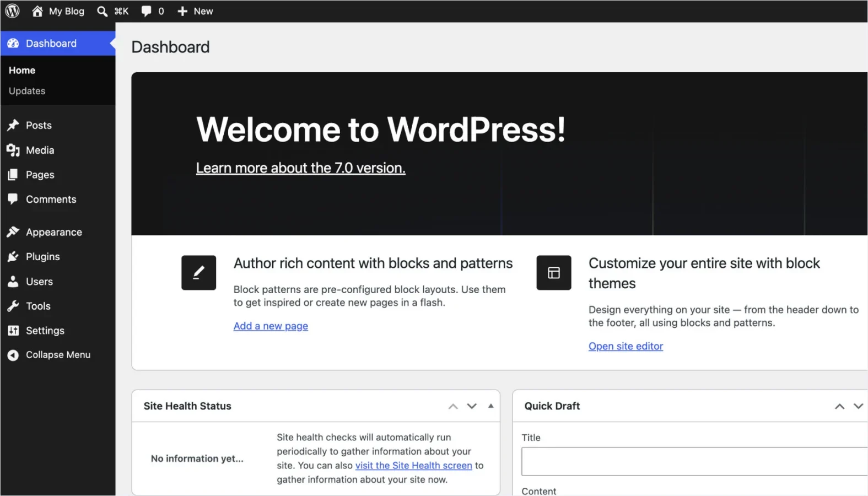Click Open site editor link

tap(626, 346)
